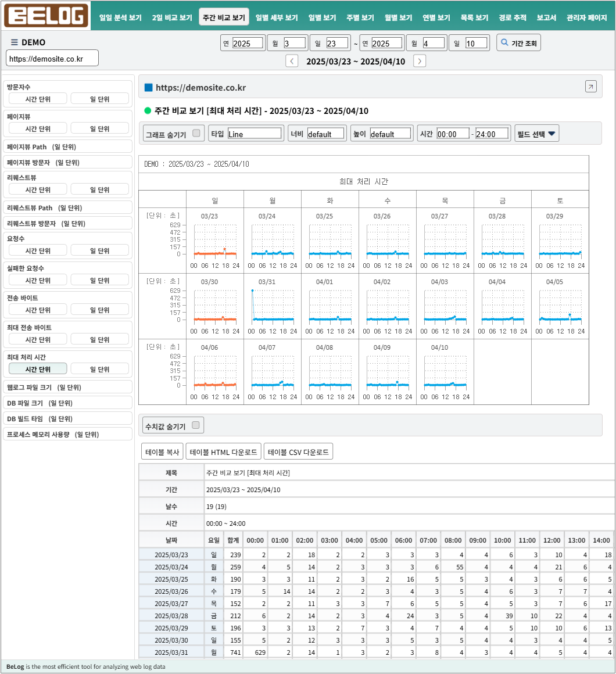This screenshot has width=616, height=674.
Task: Open 보고서 tab
Action: click(x=546, y=17)
